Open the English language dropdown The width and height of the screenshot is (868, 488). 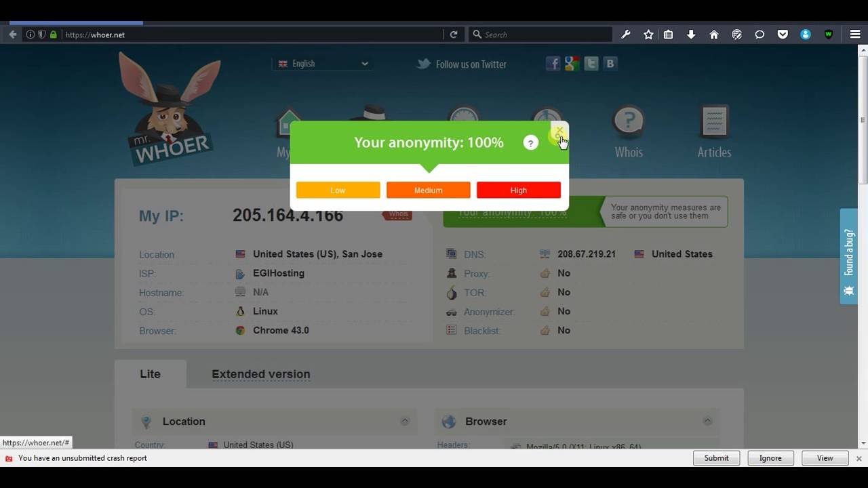coord(323,64)
